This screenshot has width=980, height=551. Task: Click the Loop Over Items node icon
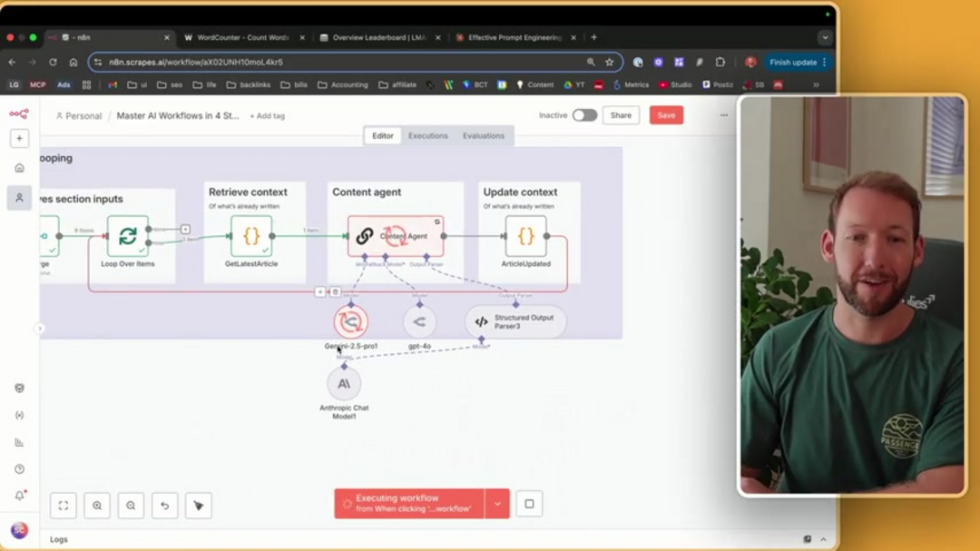tap(128, 236)
